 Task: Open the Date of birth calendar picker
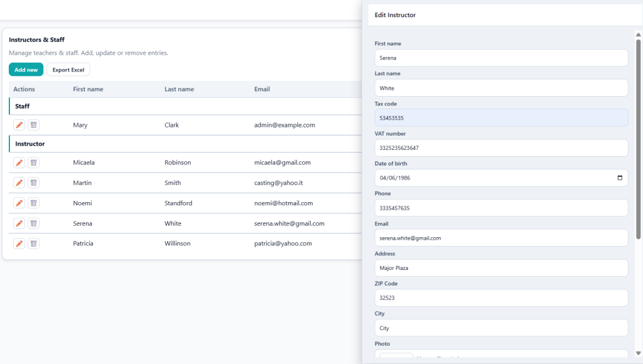[620, 178]
